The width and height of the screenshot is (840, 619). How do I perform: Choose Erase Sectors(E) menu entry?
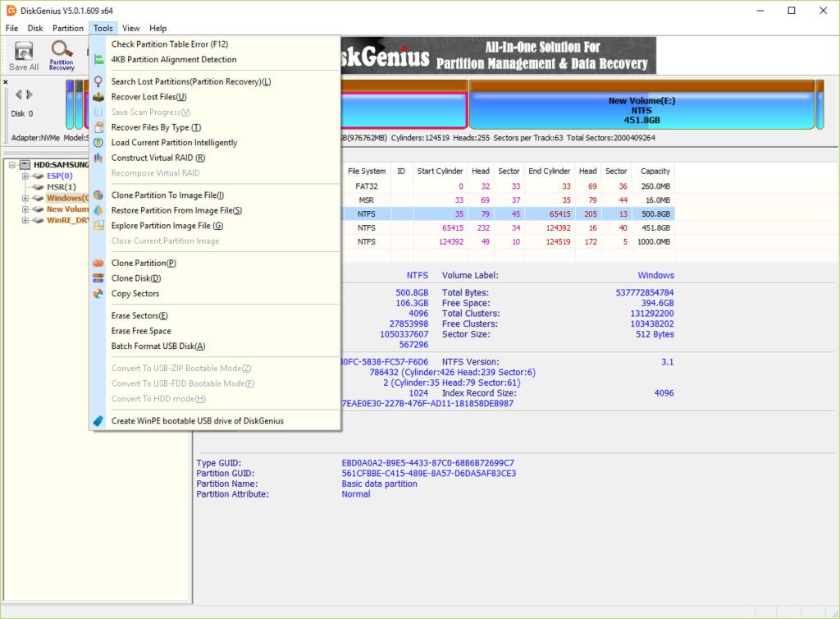pos(215,316)
